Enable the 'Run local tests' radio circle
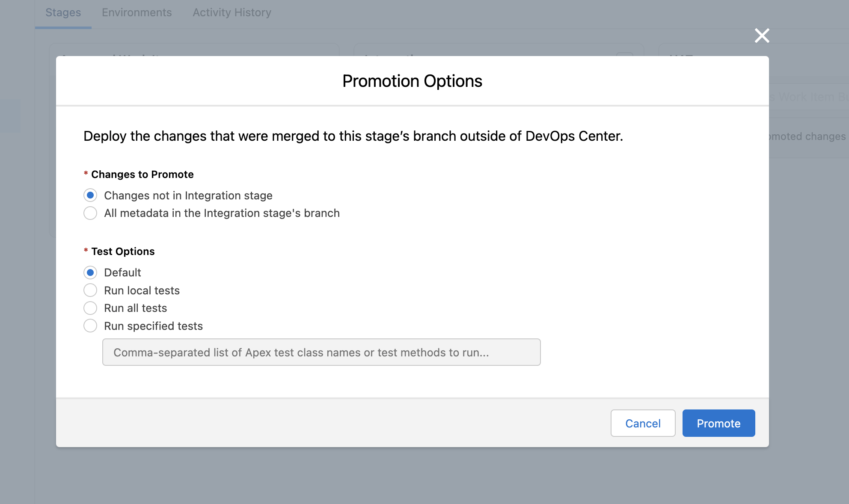 pyautogui.click(x=90, y=291)
